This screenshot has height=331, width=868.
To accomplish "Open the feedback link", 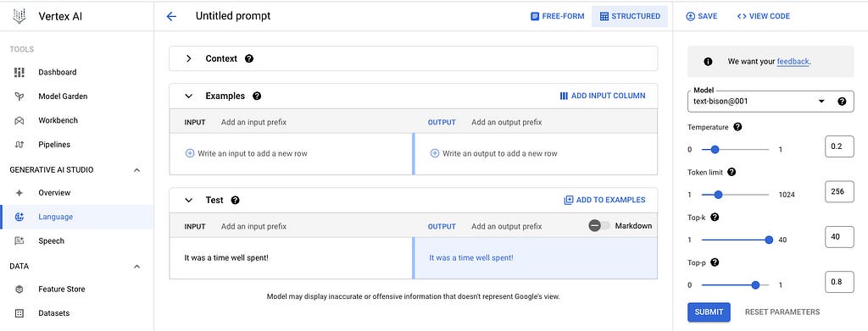I will (793, 62).
